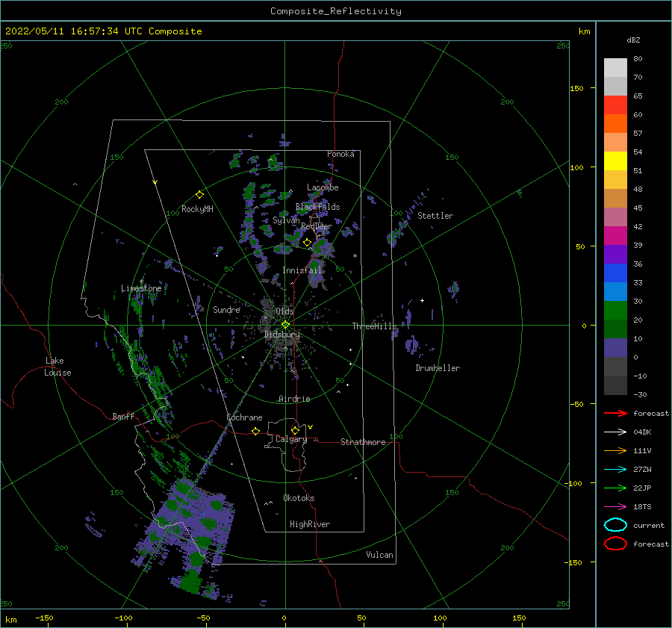Click the RockyMH label
This screenshot has width=672, height=628.
click(197, 209)
